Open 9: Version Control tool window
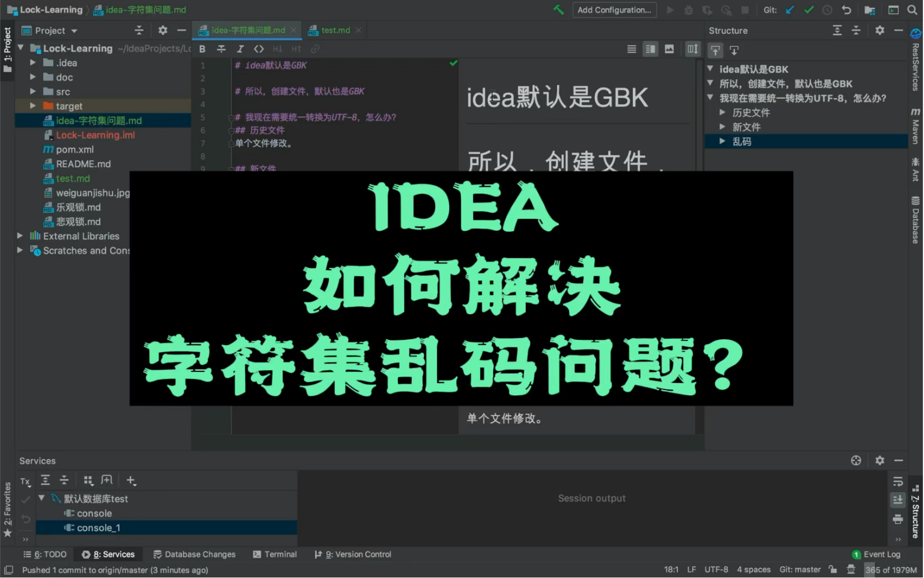 click(x=353, y=555)
